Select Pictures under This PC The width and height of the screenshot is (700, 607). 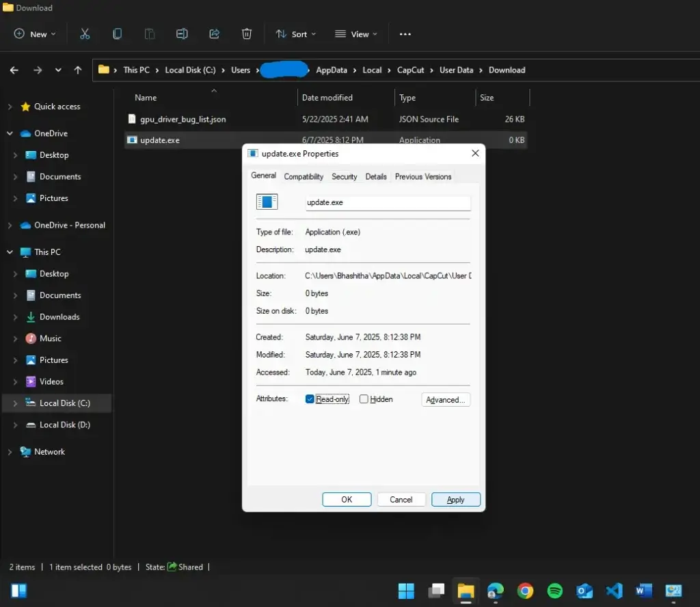point(53,360)
